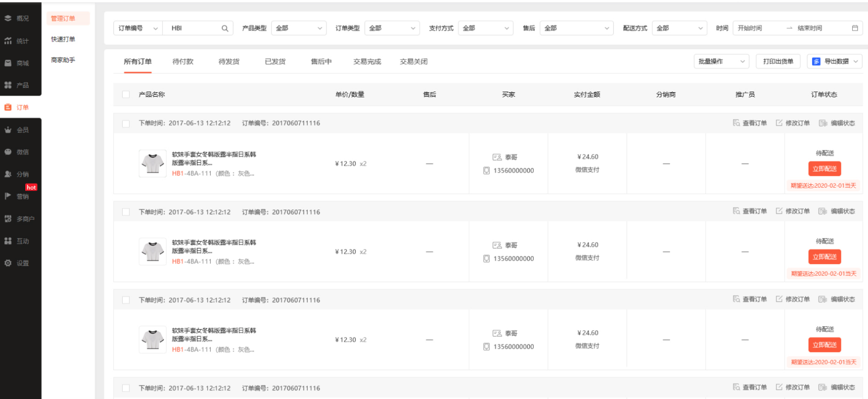This screenshot has height=399, width=868.
Task: Open the 营销 marketing flag icon
Action: point(8,197)
